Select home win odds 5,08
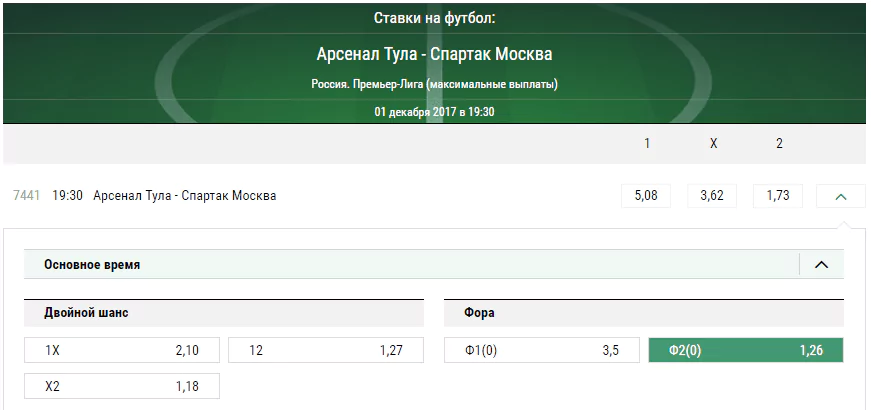871x410 pixels. coord(646,196)
